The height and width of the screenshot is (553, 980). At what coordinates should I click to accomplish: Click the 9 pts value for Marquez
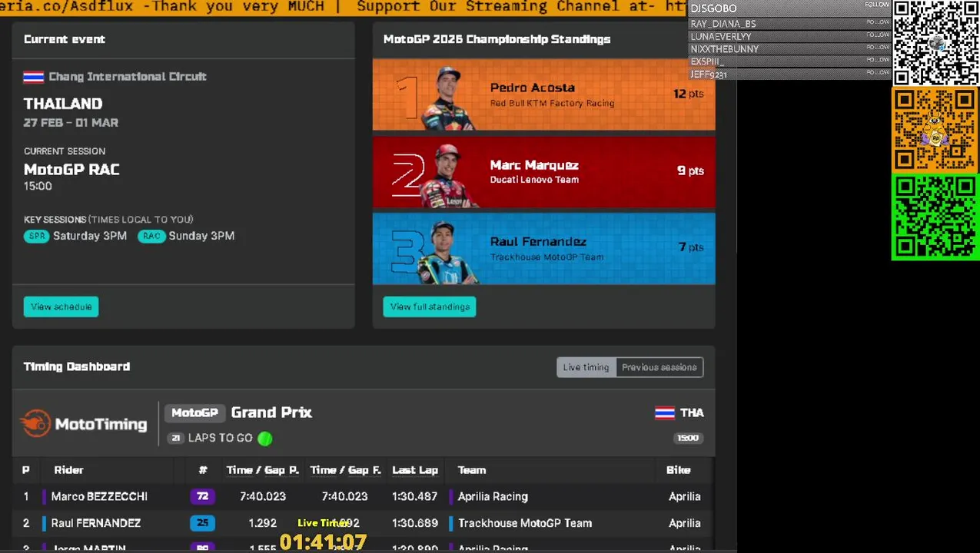(690, 171)
